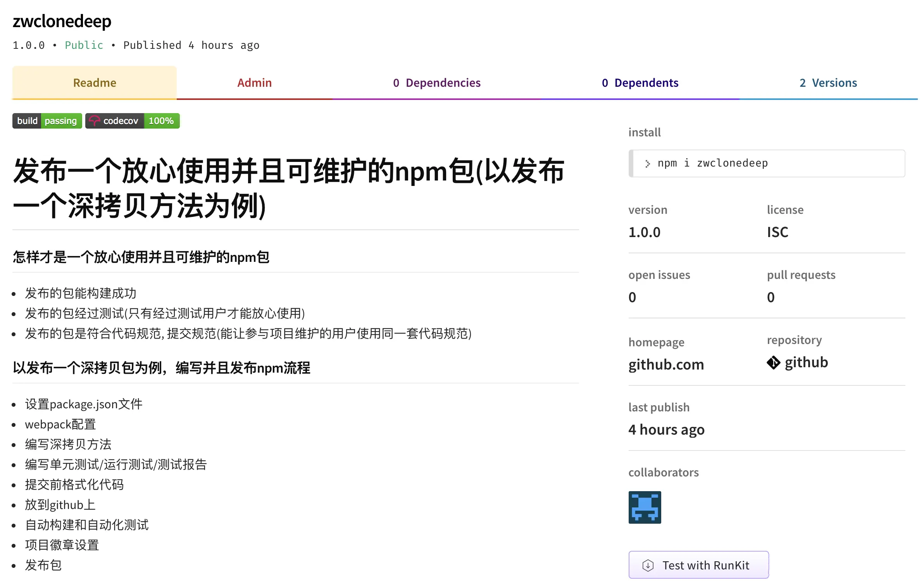Click the Public visibility label
The image size is (924, 588).
[84, 45]
